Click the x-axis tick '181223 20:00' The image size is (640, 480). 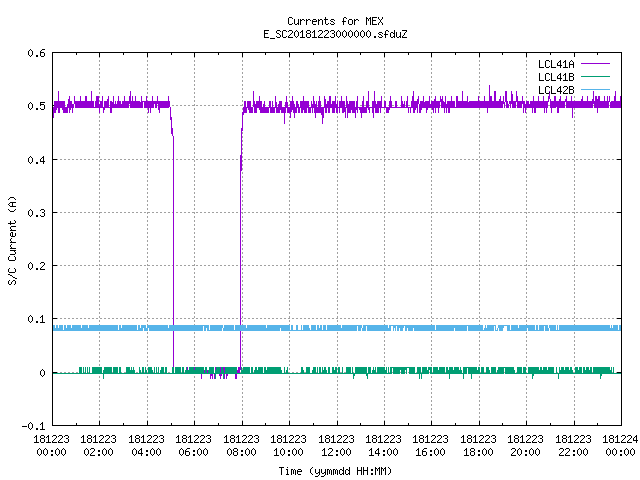click(x=525, y=446)
